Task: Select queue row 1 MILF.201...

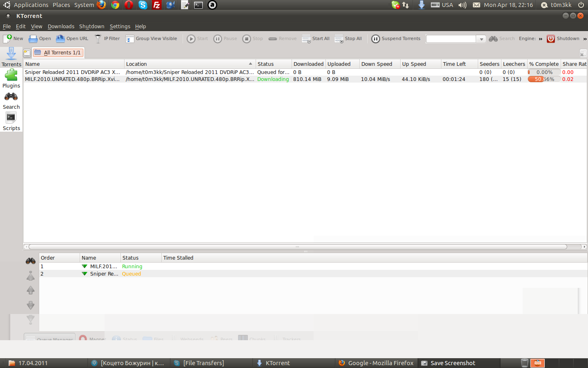Action: point(313,266)
